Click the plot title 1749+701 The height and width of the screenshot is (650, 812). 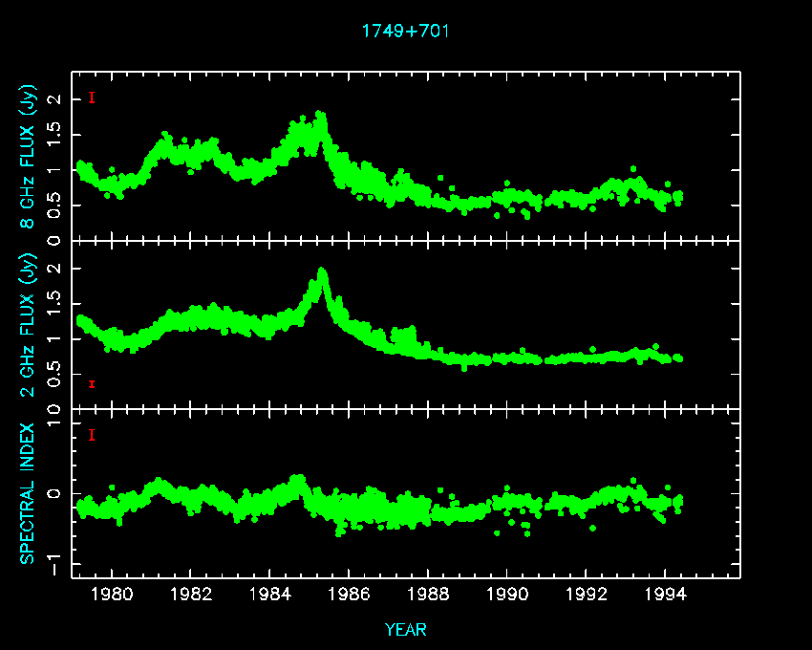pos(405,31)
